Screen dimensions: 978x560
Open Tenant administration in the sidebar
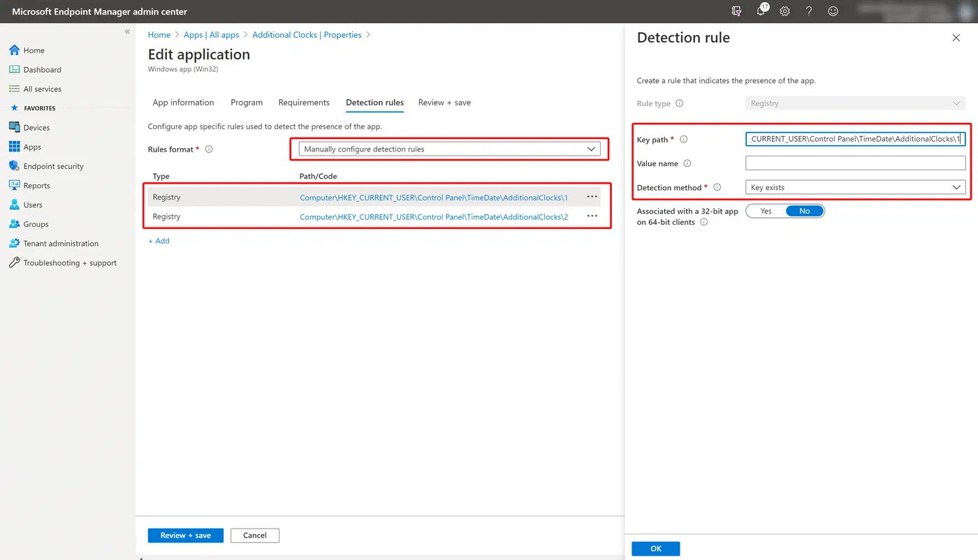pos(61,244)
